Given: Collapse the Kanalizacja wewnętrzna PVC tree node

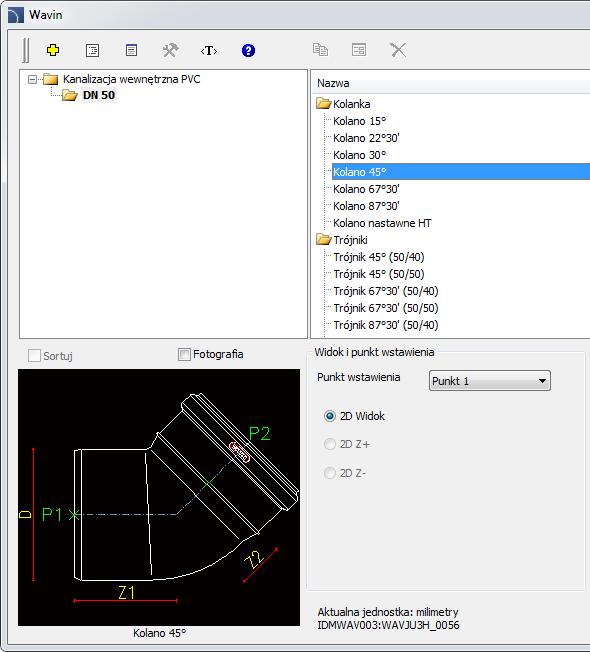Looking at the screenshot, I should point(32,79).
